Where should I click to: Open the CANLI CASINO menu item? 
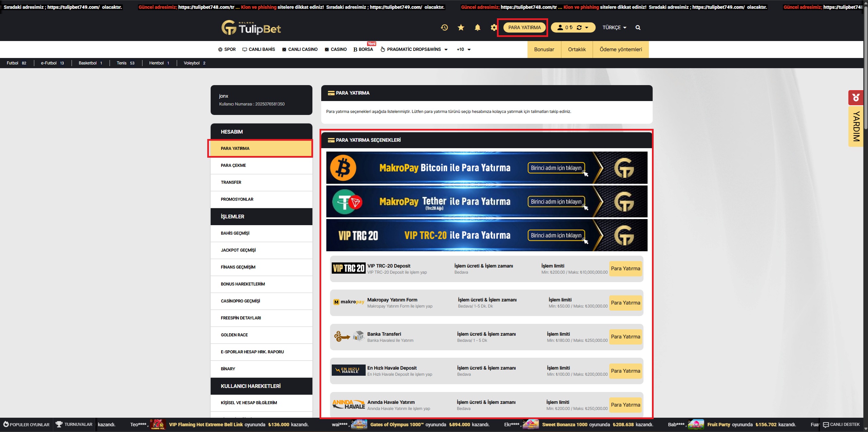[x=300, y=50]
